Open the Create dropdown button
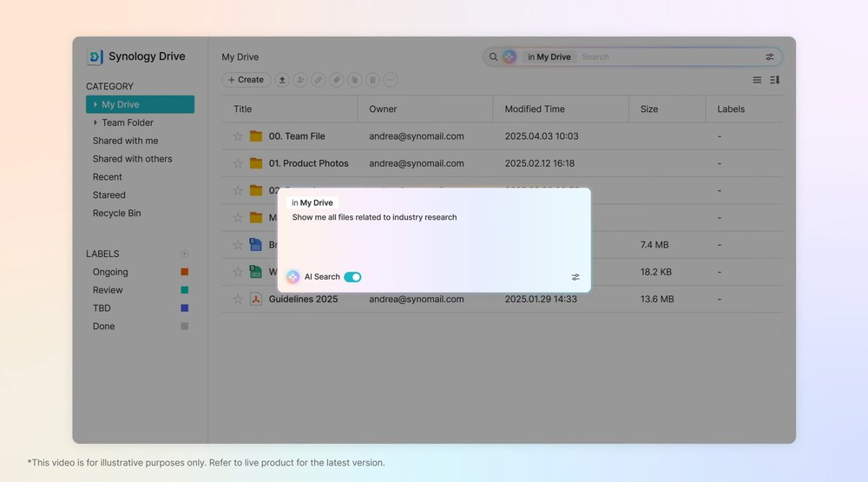 pyautogui.click(x=246, y=80)
